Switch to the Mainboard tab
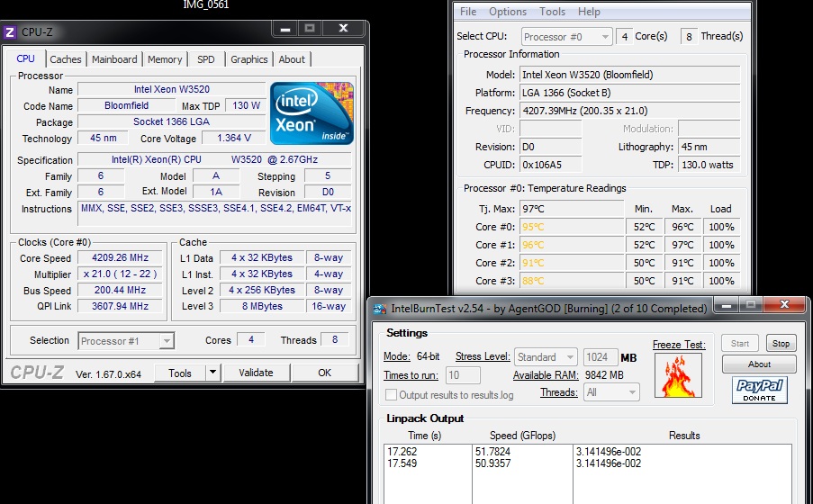The height and width of the screenshot is (504, 813). [x=114, y=59]
